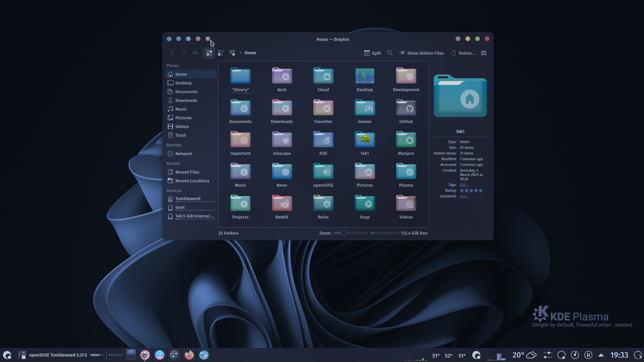This screenshot has height=362, width=644.
Task: Switch to Details tree view mode
Action: (232, 53)
